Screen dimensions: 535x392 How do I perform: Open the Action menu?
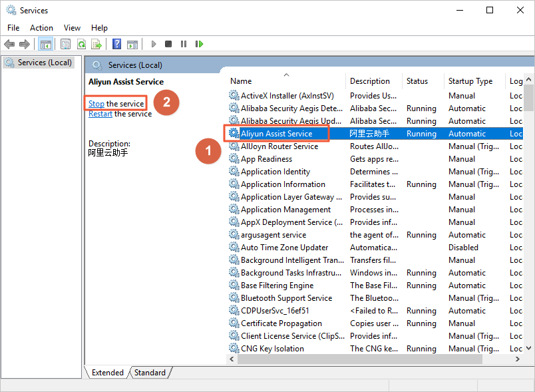(x=41, y=28)
